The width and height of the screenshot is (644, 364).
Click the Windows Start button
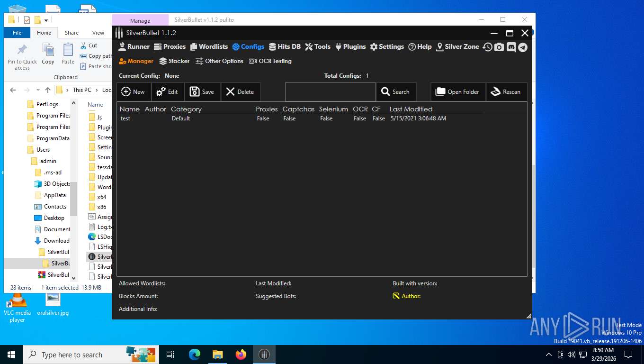click(x=11, y=355)
